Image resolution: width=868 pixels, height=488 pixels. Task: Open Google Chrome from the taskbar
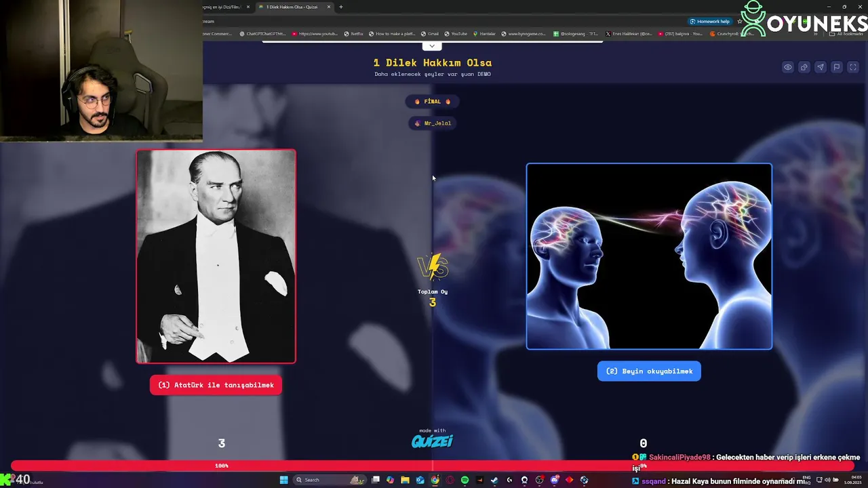click(x=435, y=480)
